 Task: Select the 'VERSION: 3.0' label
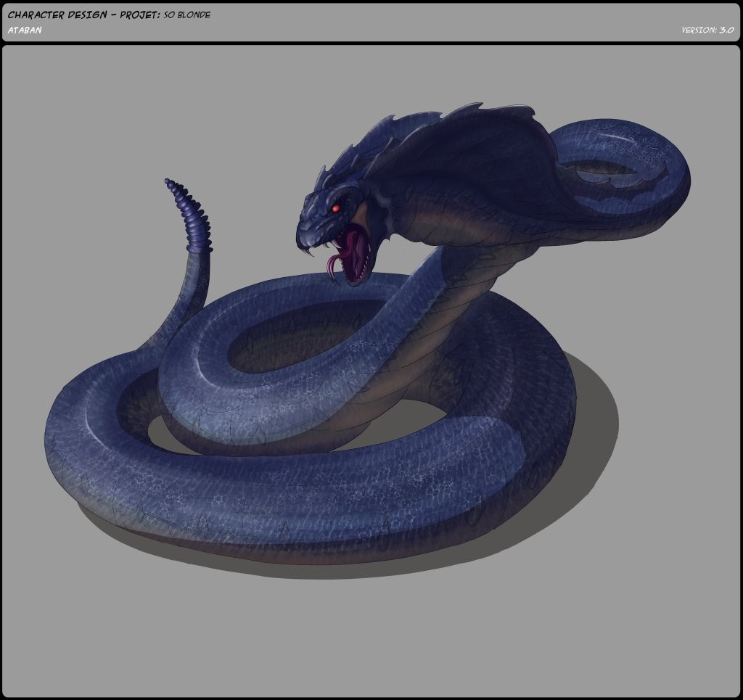pyautogui.click(x=708, y=30)
